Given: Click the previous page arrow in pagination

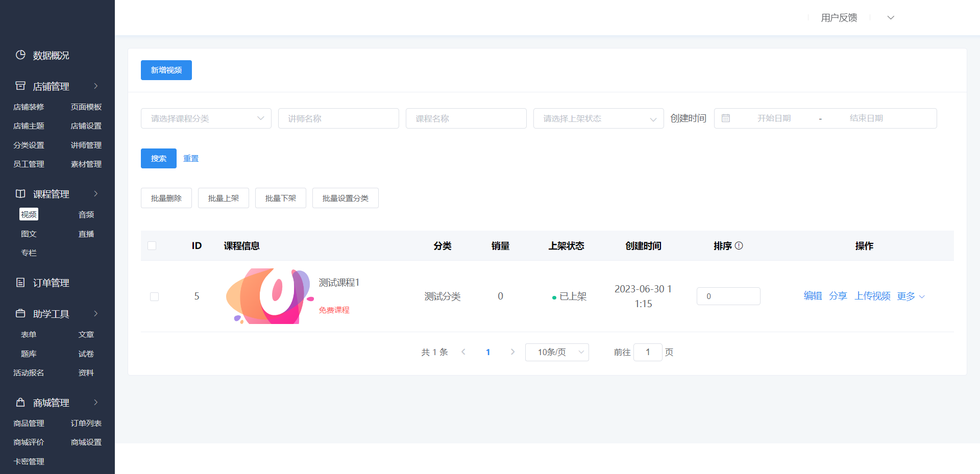Looking at the screenshot, I should (x=463, y=352).
